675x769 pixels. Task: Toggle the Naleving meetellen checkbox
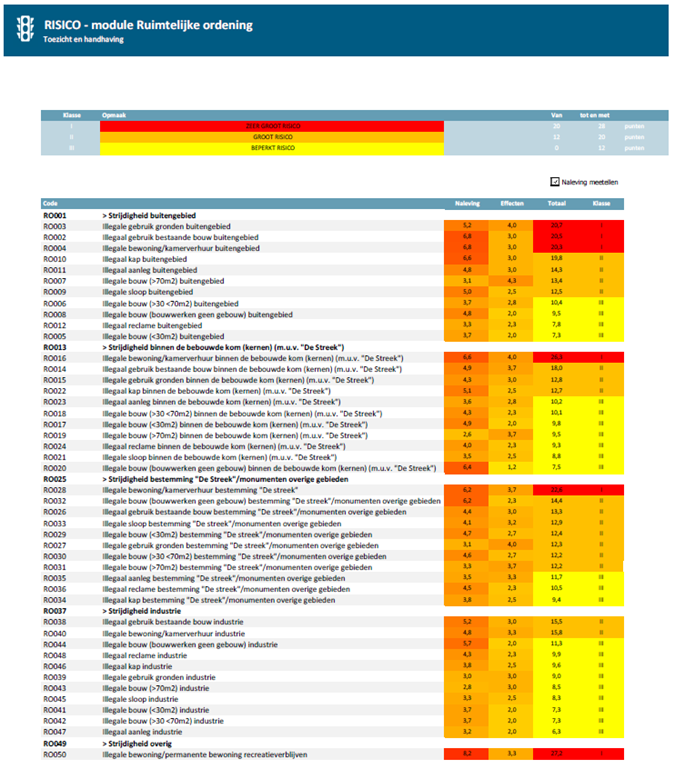pos(555,182)
